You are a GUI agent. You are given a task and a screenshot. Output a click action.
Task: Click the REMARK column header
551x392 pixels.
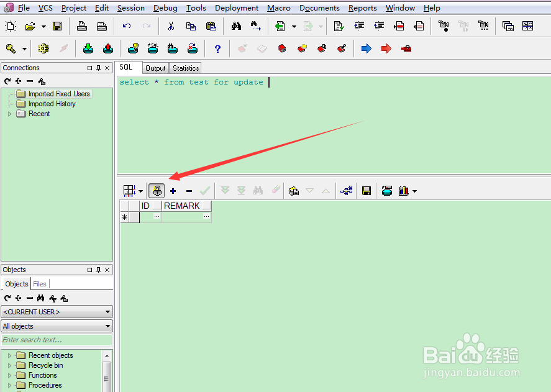point(186,206)
